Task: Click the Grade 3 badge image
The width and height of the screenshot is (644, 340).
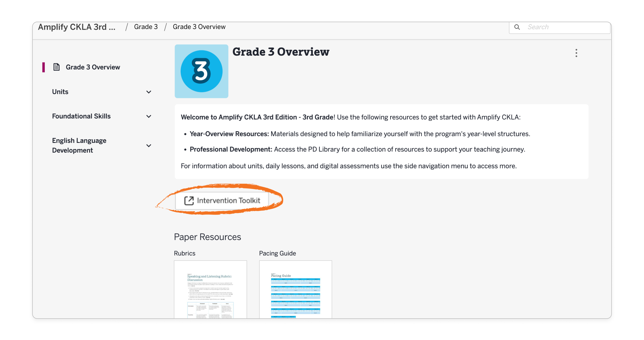Action: point(201,71)
